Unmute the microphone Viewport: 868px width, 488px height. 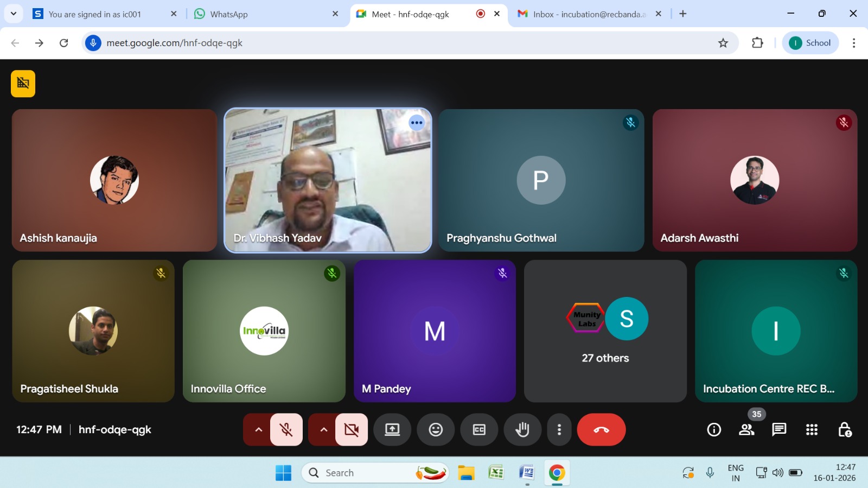(286, 430)
